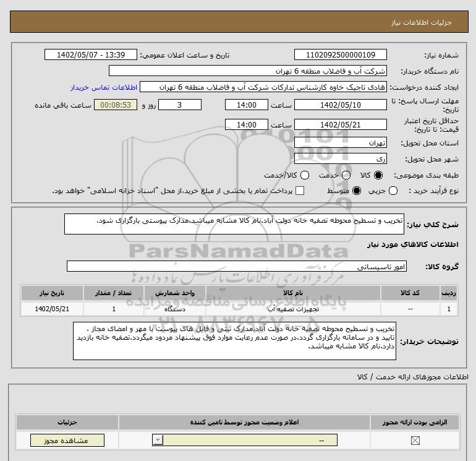Click the اطلاعات کالاهای مورد نیاز heading
This screenshot has height=461, width=476.
click(x=413, y=244)
